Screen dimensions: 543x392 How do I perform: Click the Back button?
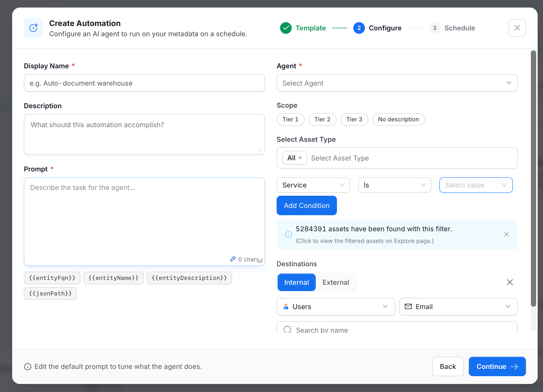[448, 366]
